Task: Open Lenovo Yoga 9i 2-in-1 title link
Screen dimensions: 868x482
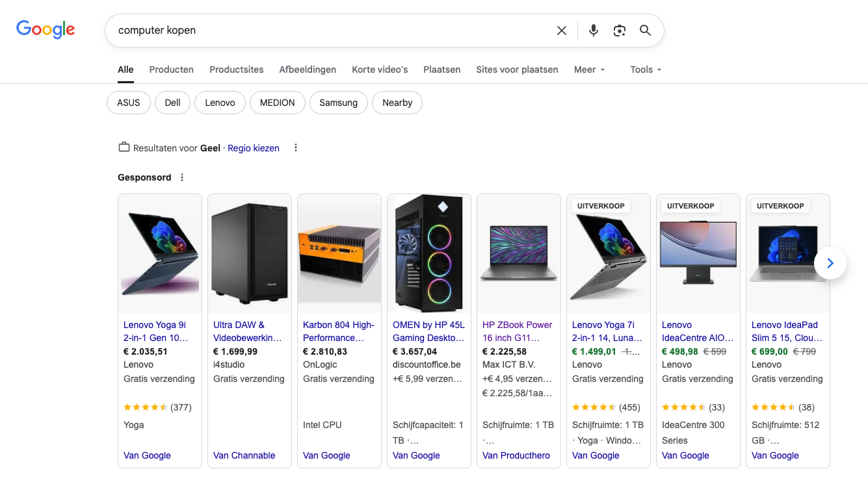Action: click(156, 331)
